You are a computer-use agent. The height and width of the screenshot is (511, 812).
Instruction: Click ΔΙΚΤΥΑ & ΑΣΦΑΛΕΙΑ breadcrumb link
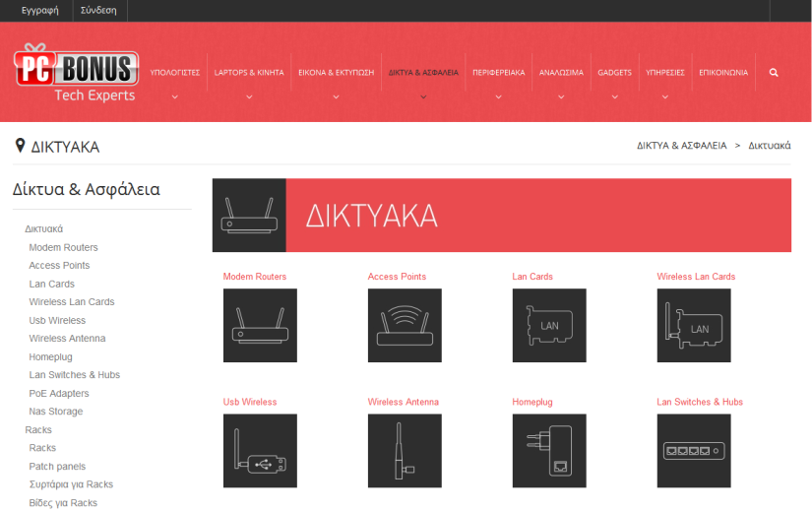681,146
